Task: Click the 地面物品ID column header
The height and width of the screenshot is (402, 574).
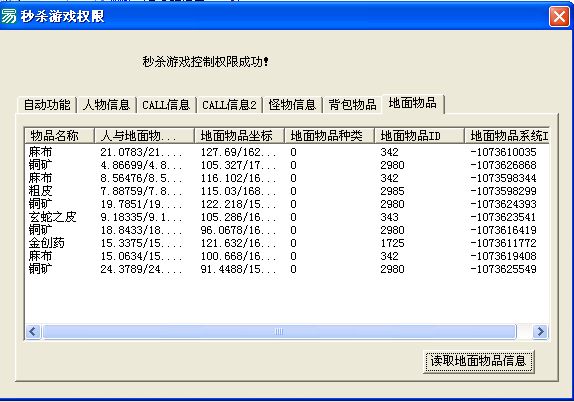Action: click(x=419, y=136)
